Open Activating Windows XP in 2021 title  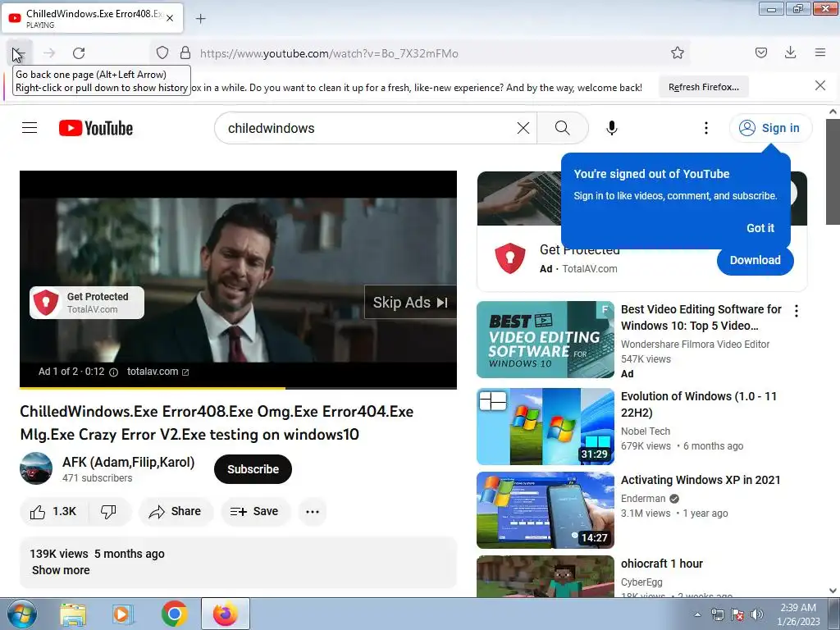(x=701, y=481)
